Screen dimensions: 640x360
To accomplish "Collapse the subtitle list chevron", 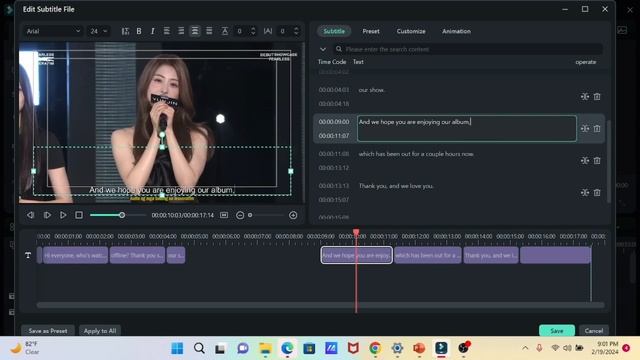I will tap(323, 49).
